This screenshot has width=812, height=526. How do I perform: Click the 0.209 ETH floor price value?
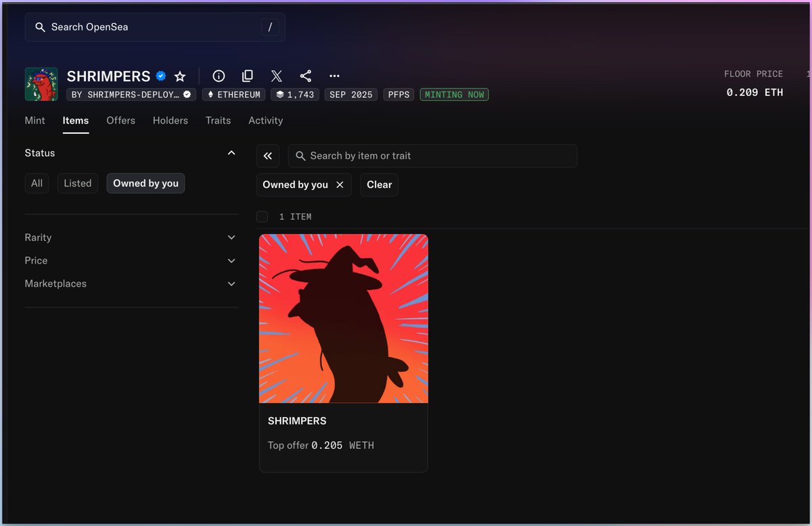pos(755,93)
